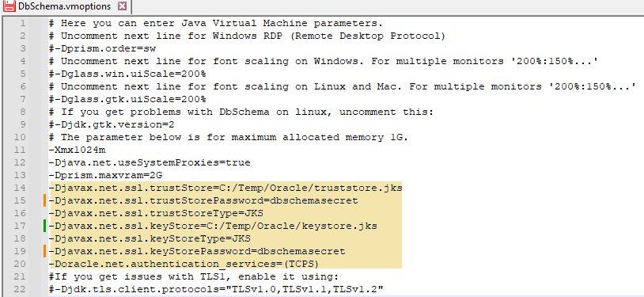Click the text '-Djavax.net.ssl.keyStoreType=JKS'
This screenshot has height=297, width=644.
click(x=149, y=238)
